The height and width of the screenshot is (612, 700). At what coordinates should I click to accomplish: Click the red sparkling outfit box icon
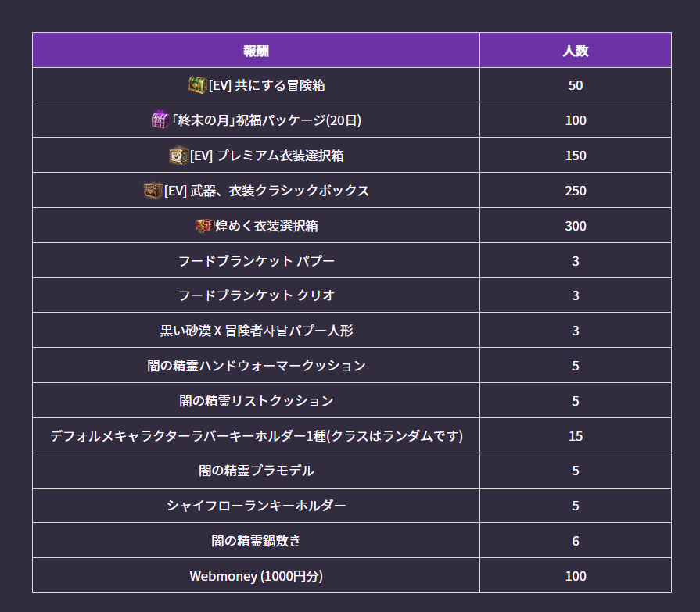pos(205,226)
